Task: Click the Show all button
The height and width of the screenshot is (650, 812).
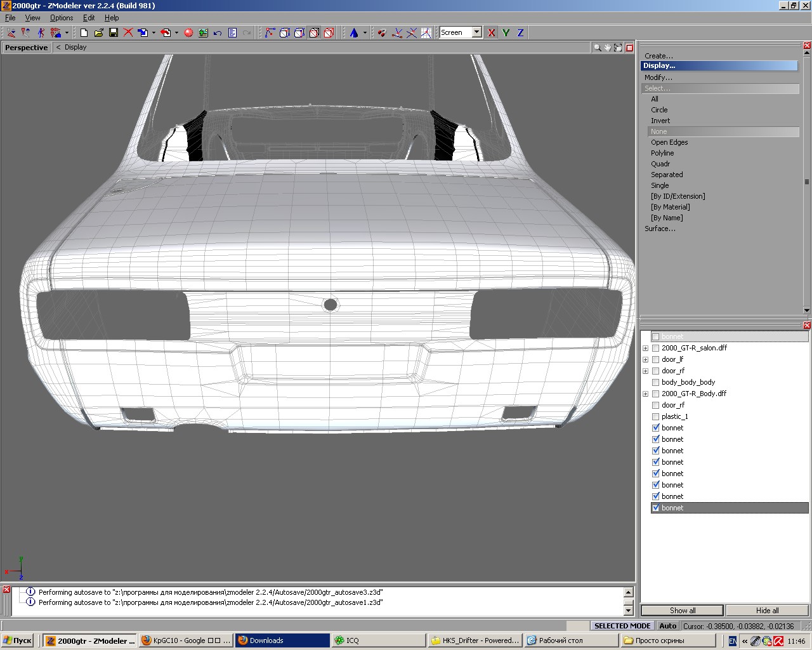Action: 682,610
